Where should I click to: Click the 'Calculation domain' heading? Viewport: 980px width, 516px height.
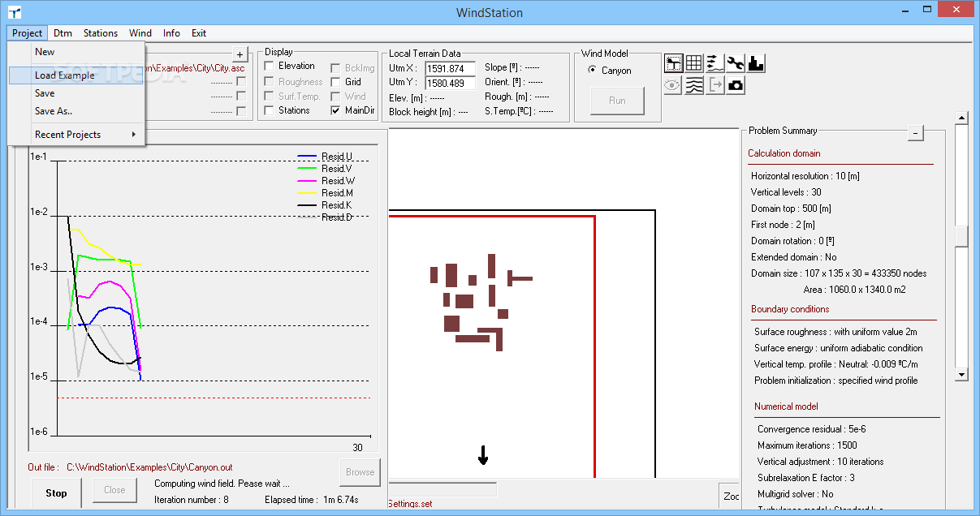[784, 153]
